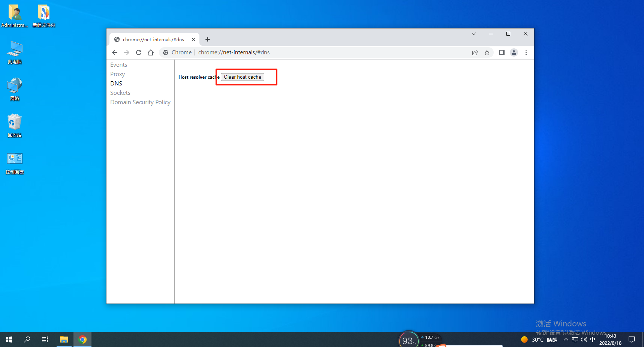Open File Explorer from the taskbar
Image resolution: width=644 pixels, height=347 pixels.
click(64, 340)
